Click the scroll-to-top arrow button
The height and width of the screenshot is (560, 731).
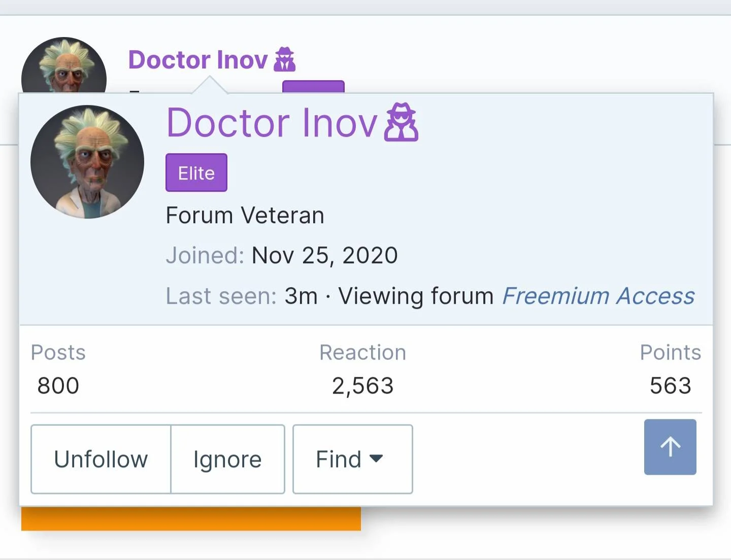click(670, 447)
